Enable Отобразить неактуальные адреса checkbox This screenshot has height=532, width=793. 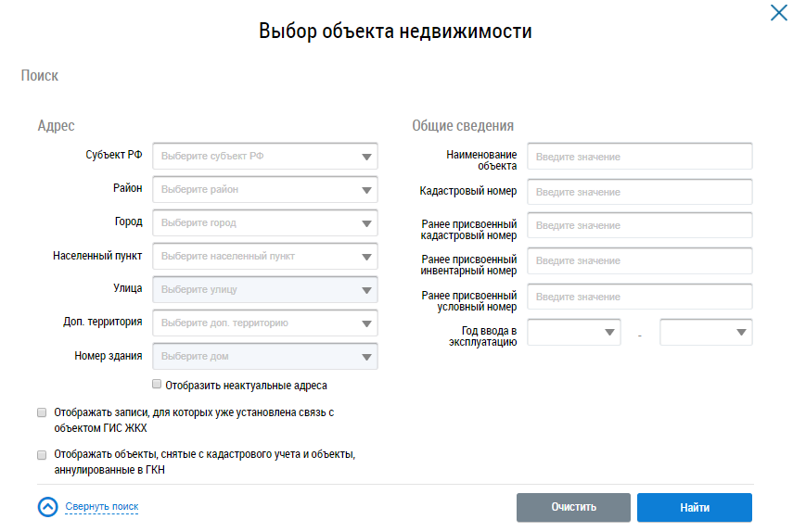click(x=157, y=384)
